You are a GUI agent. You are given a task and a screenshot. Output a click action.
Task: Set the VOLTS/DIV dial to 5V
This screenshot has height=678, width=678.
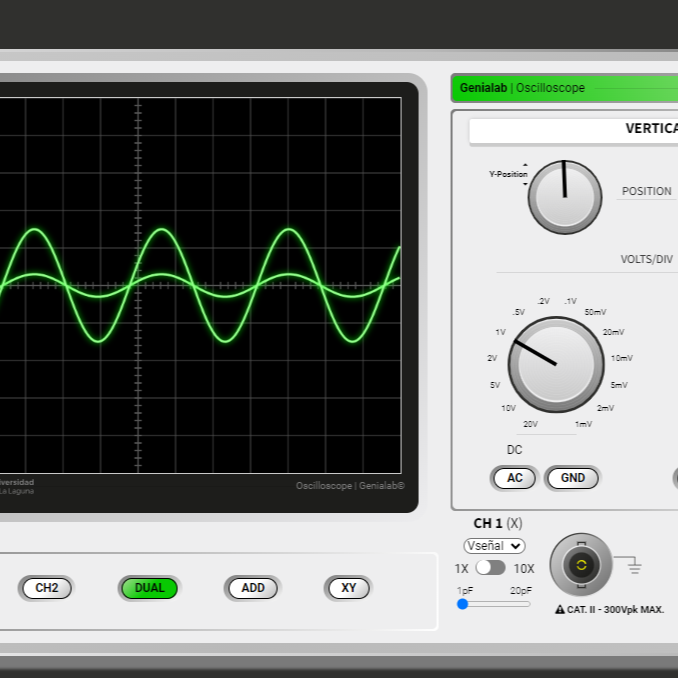point(494,385)
